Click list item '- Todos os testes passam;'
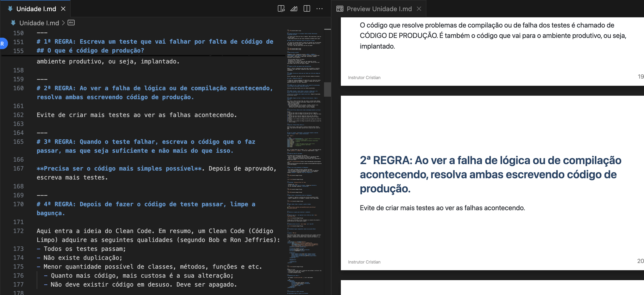Screen dimensions: 644x295 click(81, 249)
